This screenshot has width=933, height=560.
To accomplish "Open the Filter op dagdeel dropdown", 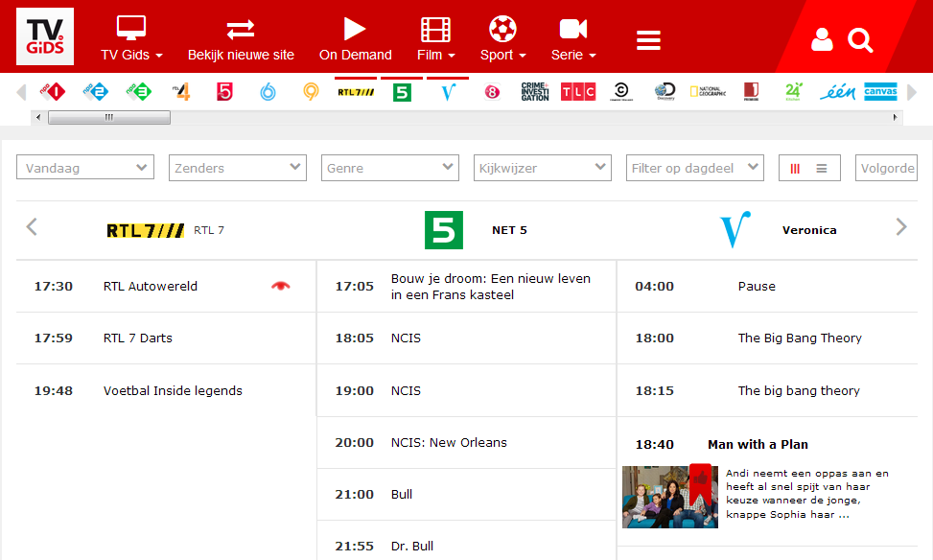I will pyautogui.click(x=695, y=168).
